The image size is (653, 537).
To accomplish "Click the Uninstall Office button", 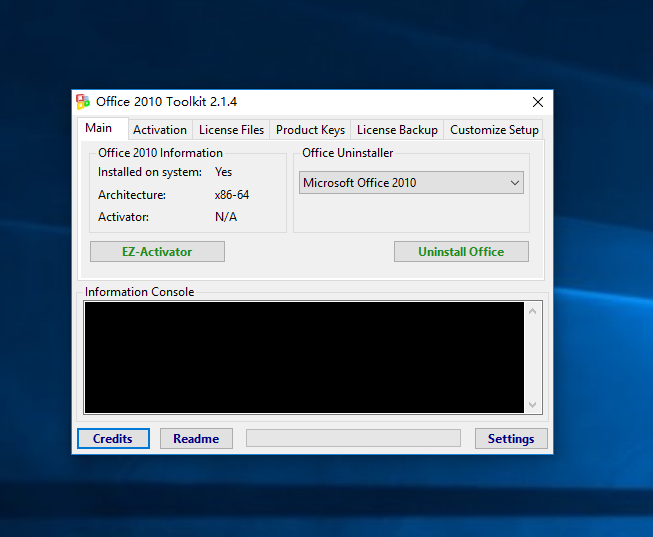I will coord(461,252).
